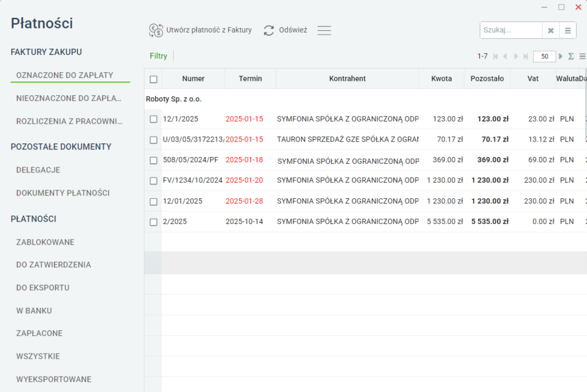Sort the table by the Termin column
This screenshot has width=587, height=392.
tap(251, 79)
